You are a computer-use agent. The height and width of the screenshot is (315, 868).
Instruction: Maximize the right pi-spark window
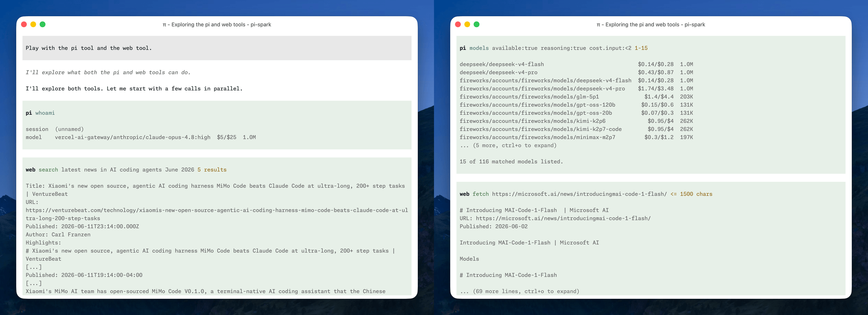pos(477,24)
